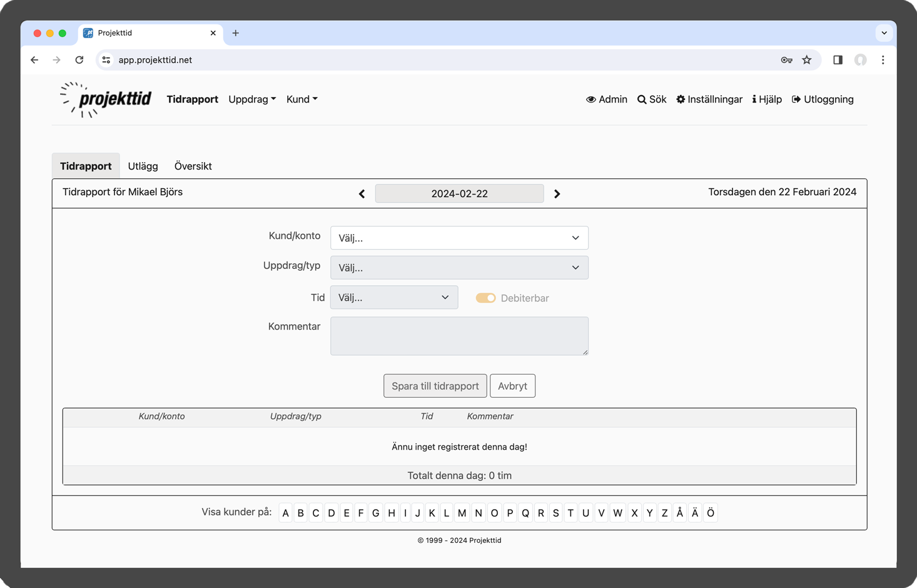Switch to the Utlägg tab

tap(143, 166)
